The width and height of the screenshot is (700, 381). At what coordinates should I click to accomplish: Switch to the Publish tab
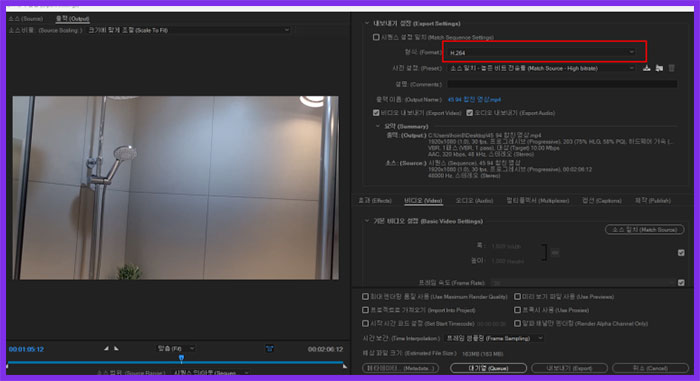(x=653, y=201)
